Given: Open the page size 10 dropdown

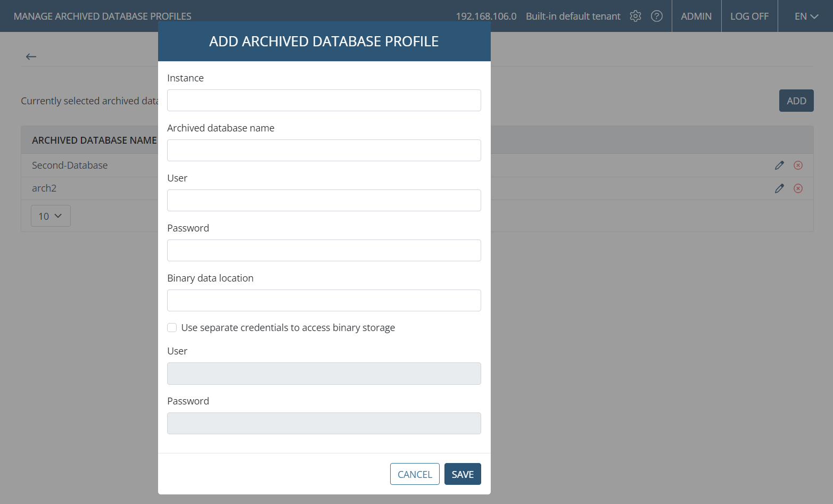Looking at the screenshot, I should point(51,216).
